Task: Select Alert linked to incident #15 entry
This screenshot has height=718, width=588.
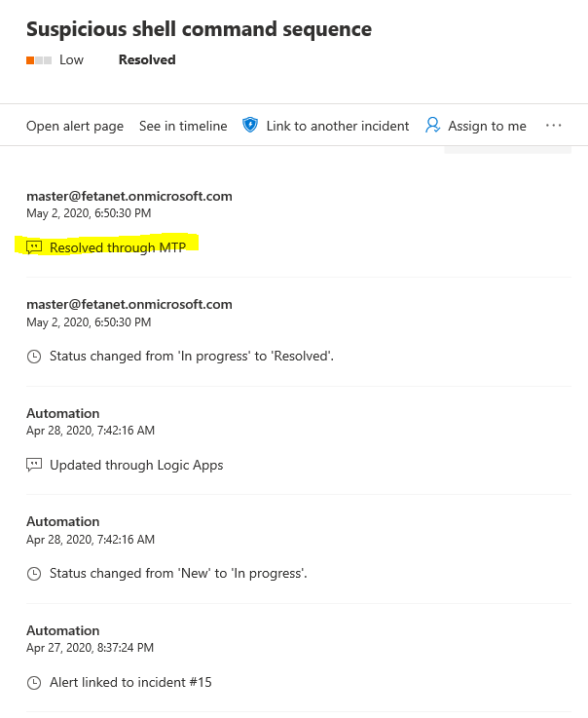Action: [130, 682]
